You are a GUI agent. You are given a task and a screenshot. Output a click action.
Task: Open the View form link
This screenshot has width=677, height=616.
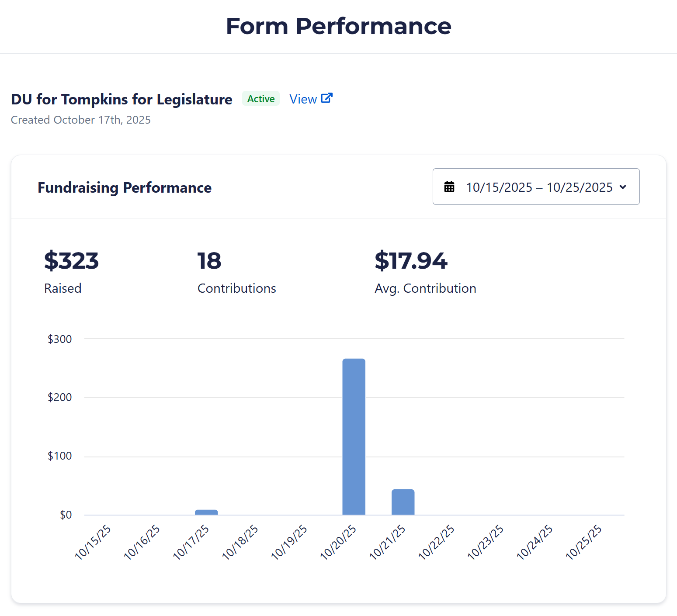(303, 99)
